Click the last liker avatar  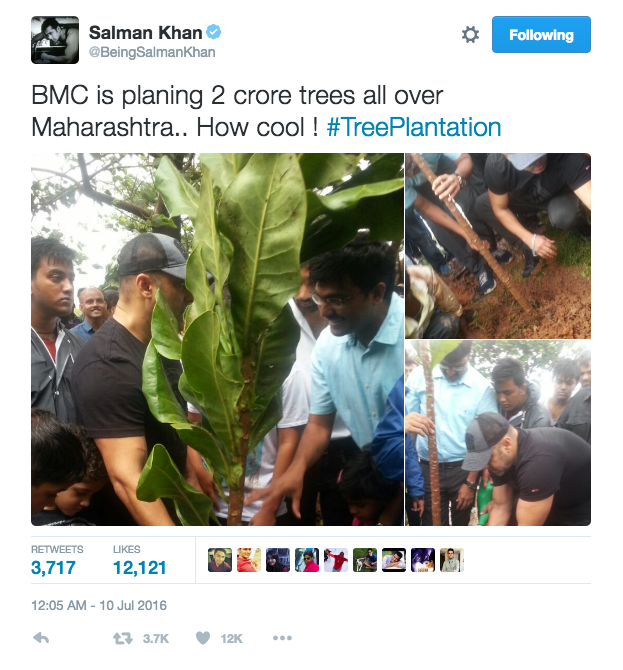click(452, 560)
